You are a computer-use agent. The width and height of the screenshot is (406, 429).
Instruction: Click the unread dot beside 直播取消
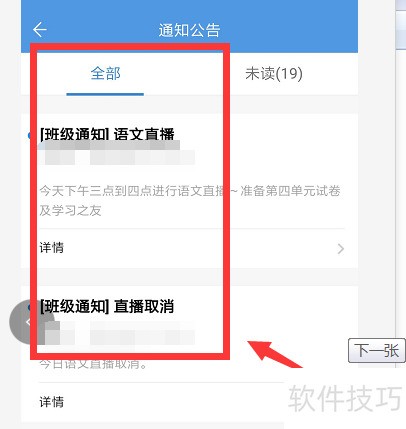pyautogui.click(x=30, y=307)
